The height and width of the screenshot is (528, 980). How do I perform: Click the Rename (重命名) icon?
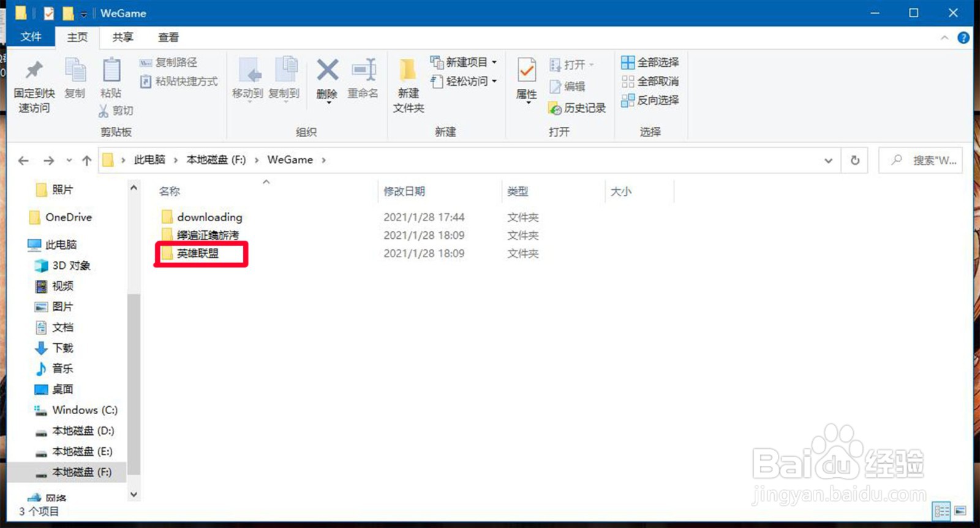tap(363, 70)
